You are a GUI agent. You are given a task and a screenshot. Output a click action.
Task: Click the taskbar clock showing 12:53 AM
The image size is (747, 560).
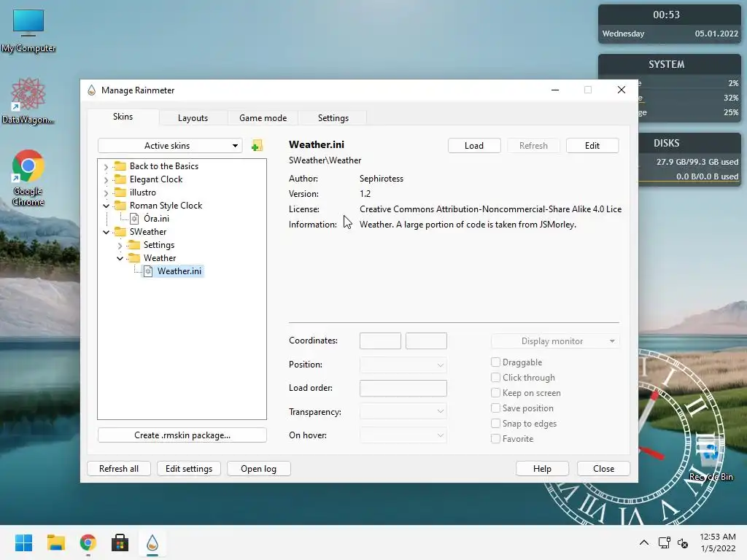[718, 542]
